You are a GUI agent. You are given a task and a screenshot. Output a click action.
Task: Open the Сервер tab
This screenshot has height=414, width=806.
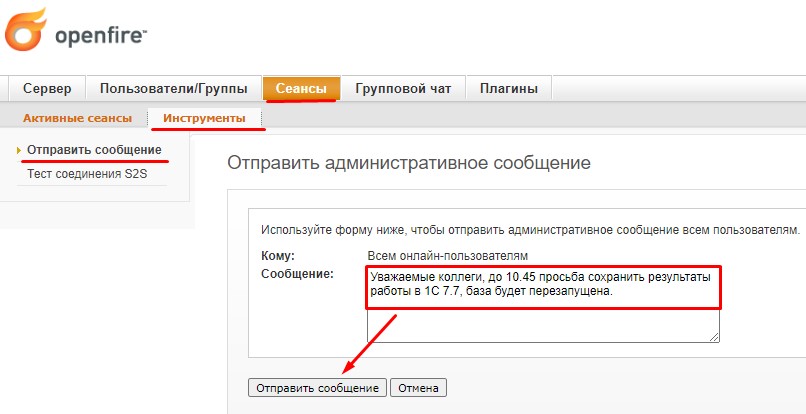click(47, 89)
